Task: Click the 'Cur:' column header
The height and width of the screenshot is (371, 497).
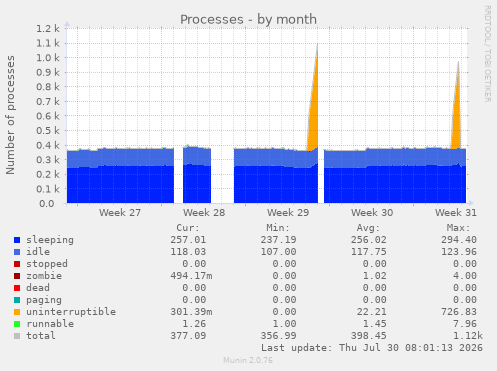Action: pyautogui.click(x=188, y=228)
